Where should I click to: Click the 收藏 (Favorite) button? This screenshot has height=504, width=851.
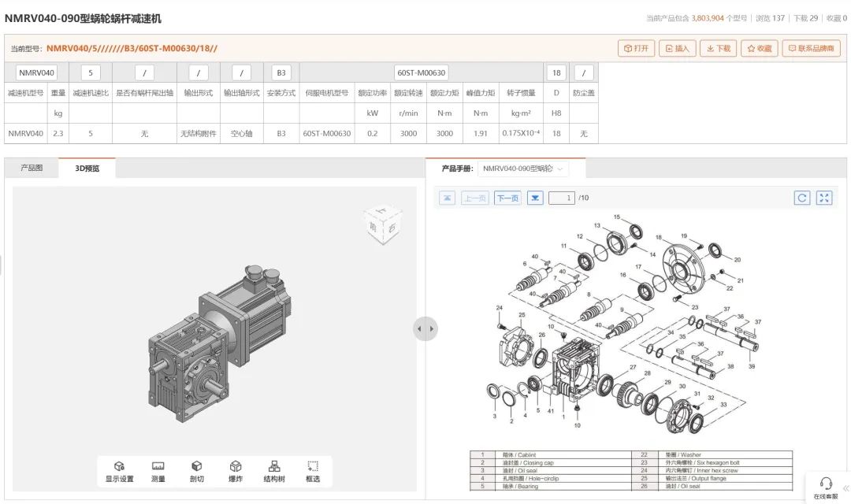[x=760, y=48]
